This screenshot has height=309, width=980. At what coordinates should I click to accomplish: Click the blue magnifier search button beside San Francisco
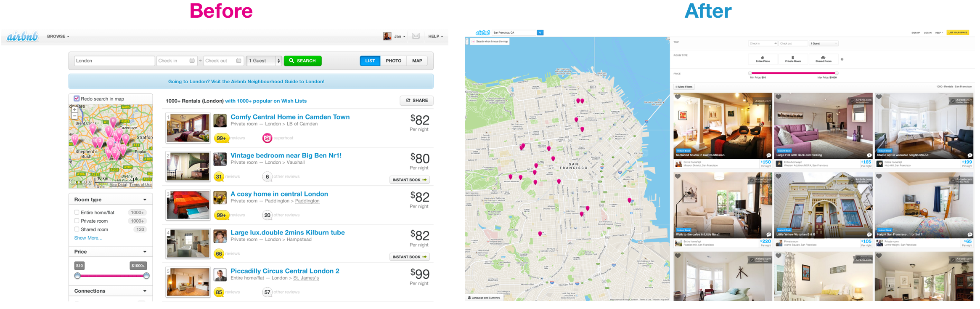pyautogui.click(x=540, y=32)
